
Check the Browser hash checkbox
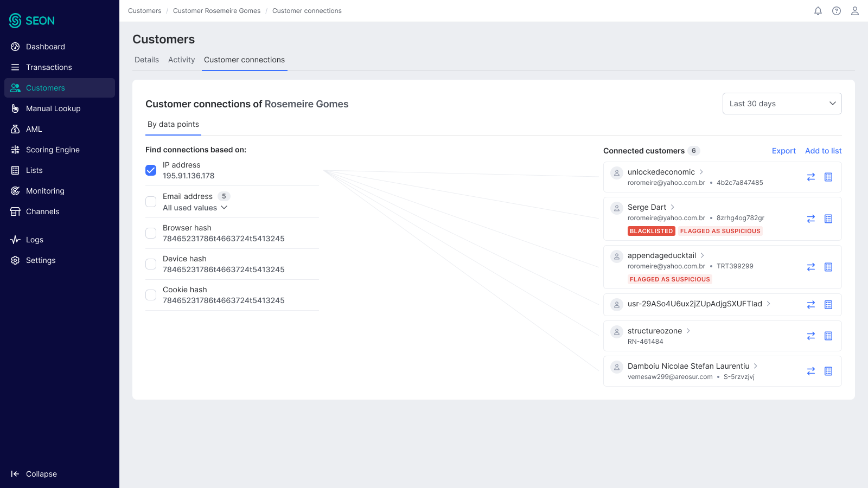tap(151, 233)
